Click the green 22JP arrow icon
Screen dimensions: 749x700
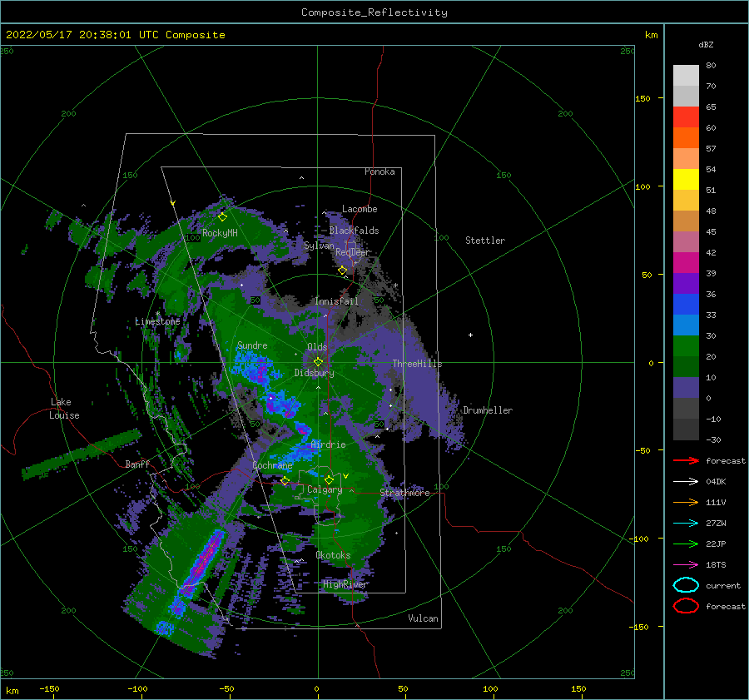[x=686, y=544]
